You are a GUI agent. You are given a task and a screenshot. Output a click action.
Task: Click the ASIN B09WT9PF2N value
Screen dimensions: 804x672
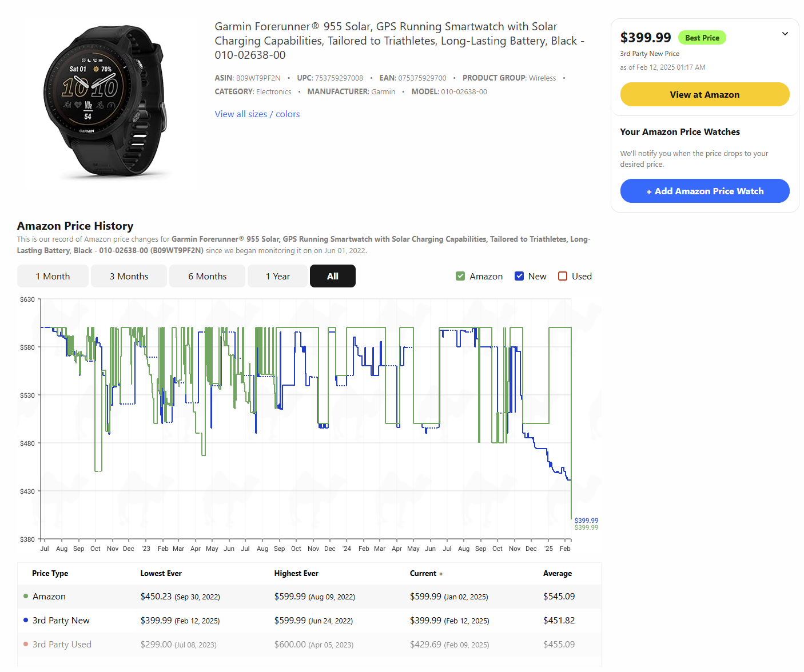[x=258, y=78]
